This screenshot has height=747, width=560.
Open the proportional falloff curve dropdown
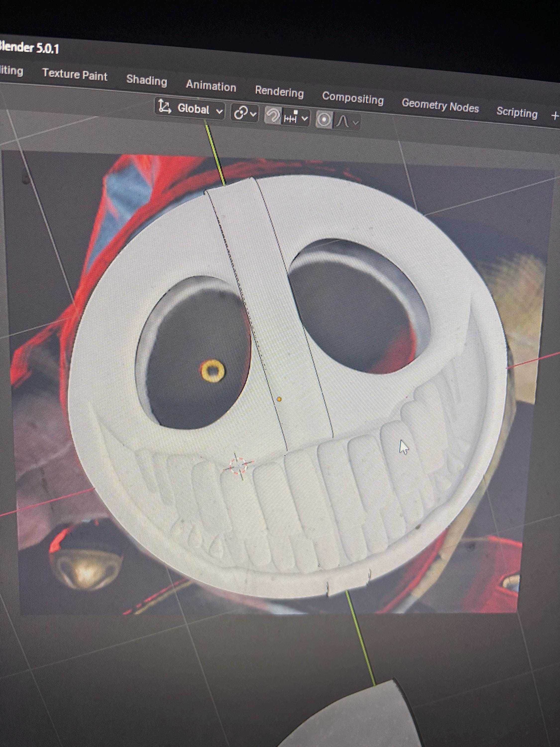tap(347, 122)
